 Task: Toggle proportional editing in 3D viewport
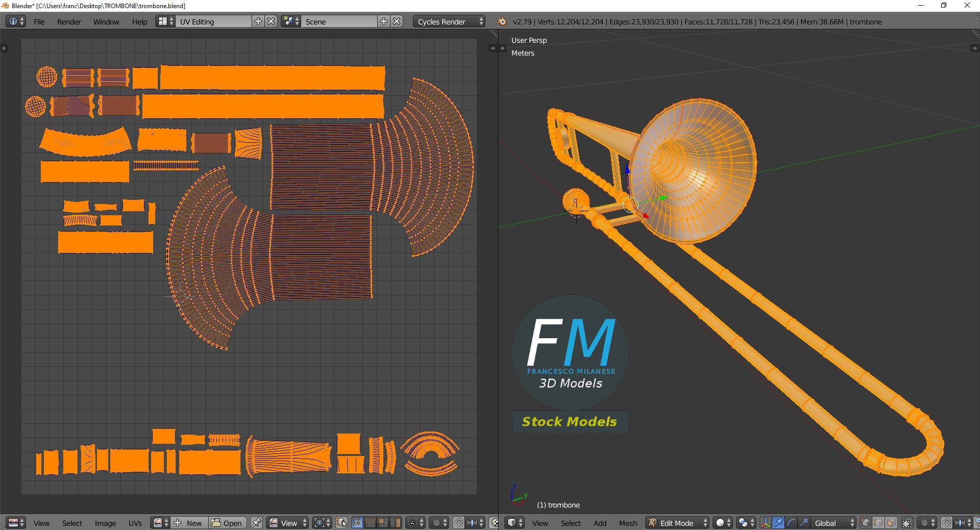click(x=926, y=523)
